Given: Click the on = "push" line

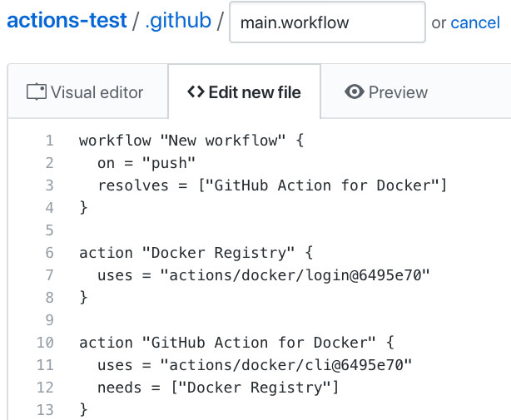Looking at the screenshot, I should [146, 163].
